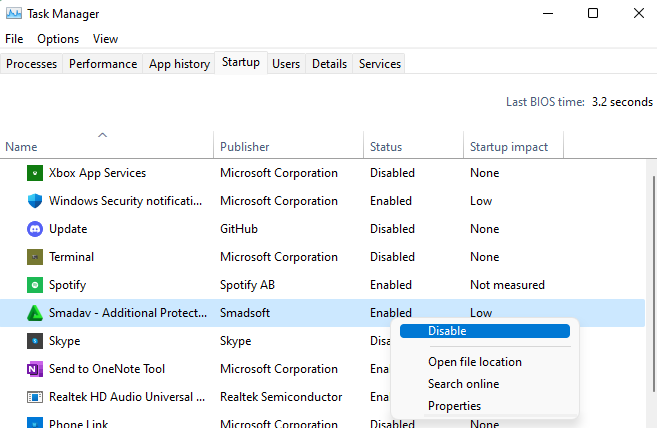Click the Enabled status of Spotify
The width and height of the screenshot is (657, 428).
391,285
